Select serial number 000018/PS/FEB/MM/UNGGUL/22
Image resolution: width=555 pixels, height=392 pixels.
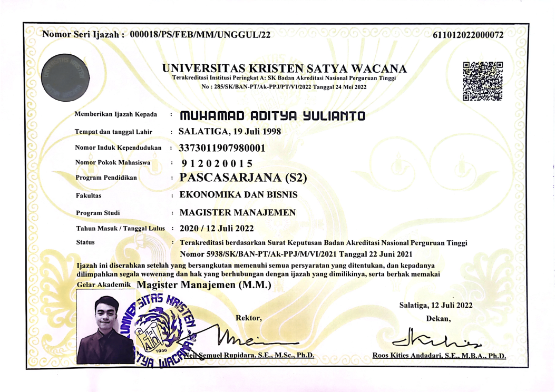(x=200, y=35)
